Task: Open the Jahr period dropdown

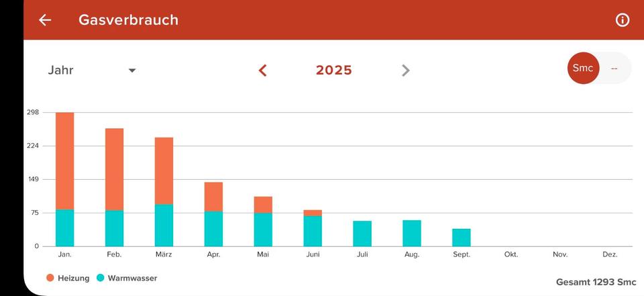Action: point(61,70)
